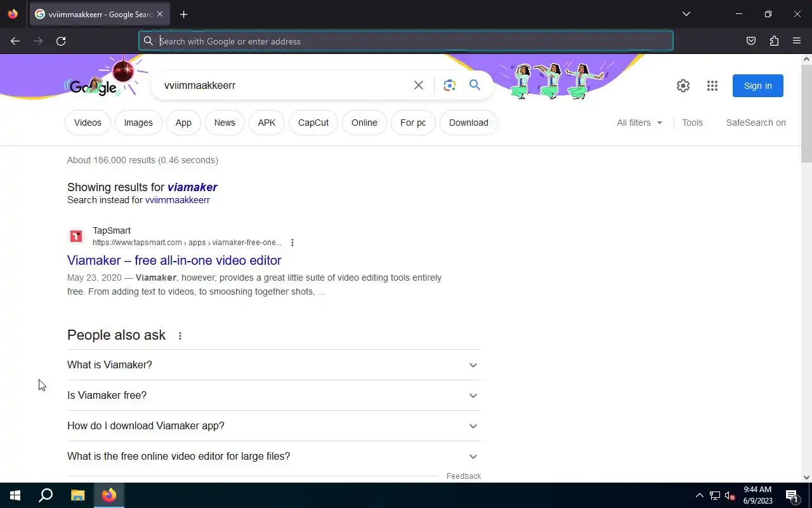Search instead for vviimmaakkeerr
This screenshot has height=508, width=812.
178,200
